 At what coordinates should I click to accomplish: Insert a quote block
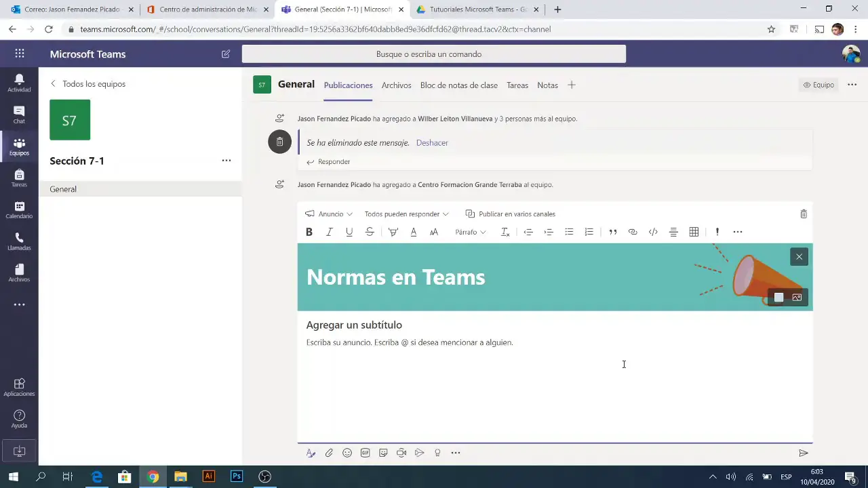coord(612,232)
